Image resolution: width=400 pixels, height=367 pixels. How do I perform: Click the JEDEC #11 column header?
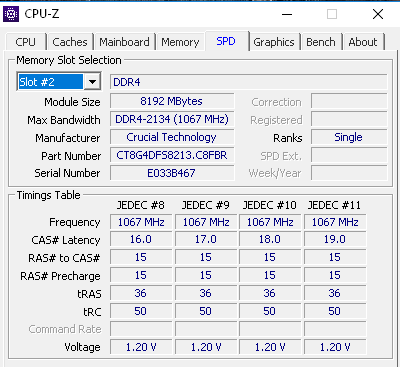click(x=334, y=205)
